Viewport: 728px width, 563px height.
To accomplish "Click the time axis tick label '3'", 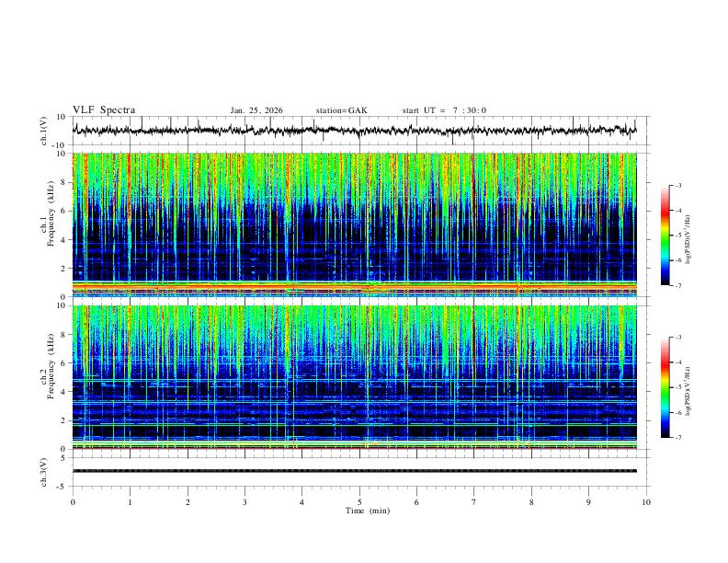I will coord(245,502).
